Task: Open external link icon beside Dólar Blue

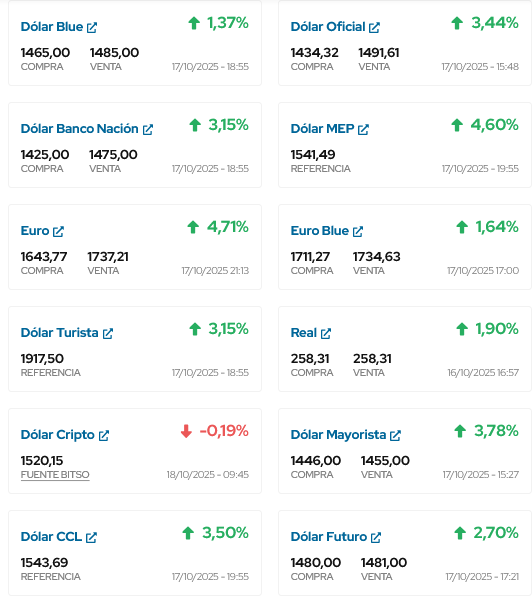Action: pos(92,27)
